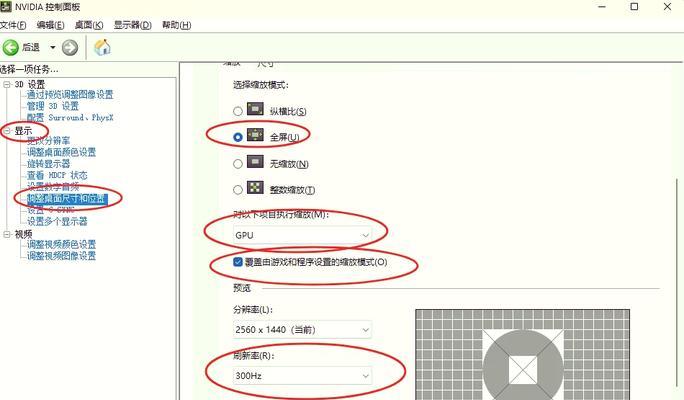684x400 pixels.
Task: Select 调整桌面尺寸和位置 tree item
Action: click(x=67, y=198)
